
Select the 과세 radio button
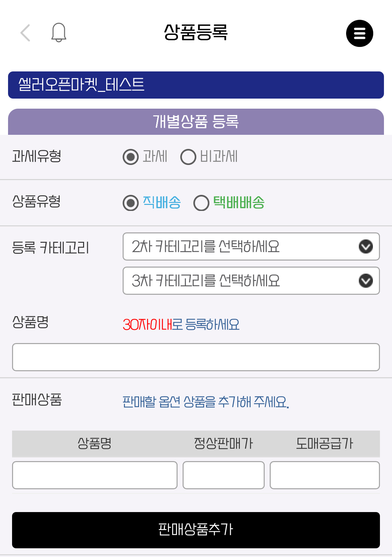pos(131,157)
